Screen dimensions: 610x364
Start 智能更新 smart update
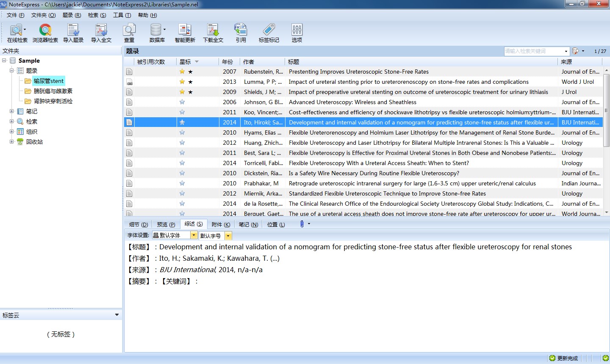pyautogui.click(x=185, y=33)
